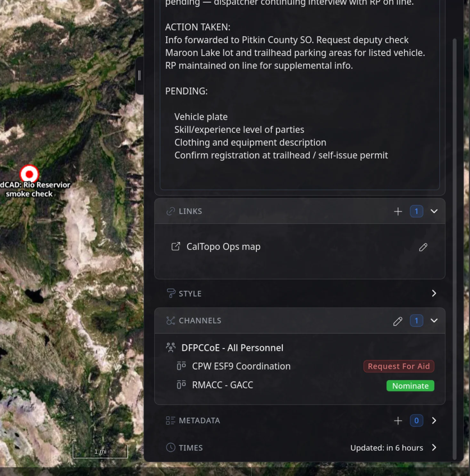Screen dimensions: 470x476
Task: Click the external link icon beside CalTopo
Action: click(x=175, y=246)
